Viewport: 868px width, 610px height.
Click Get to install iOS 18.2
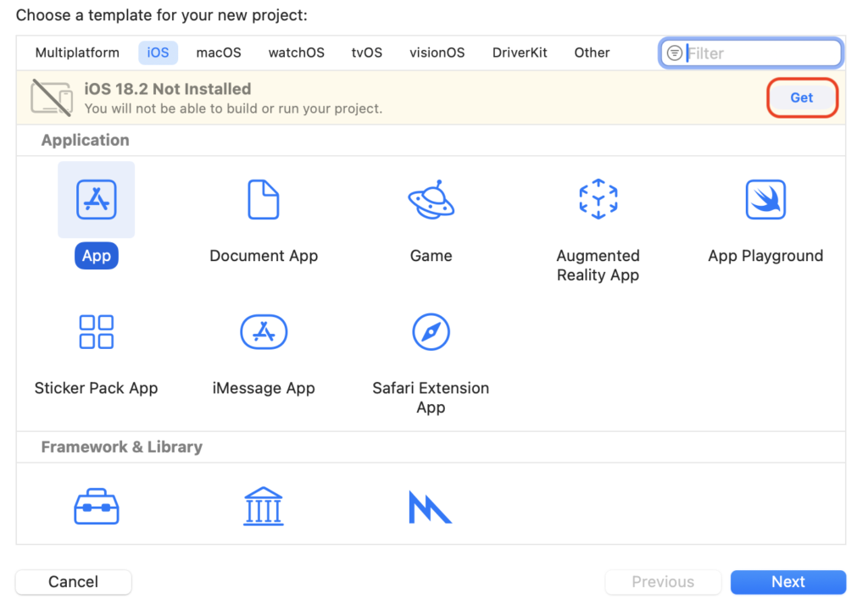[802, 97]
